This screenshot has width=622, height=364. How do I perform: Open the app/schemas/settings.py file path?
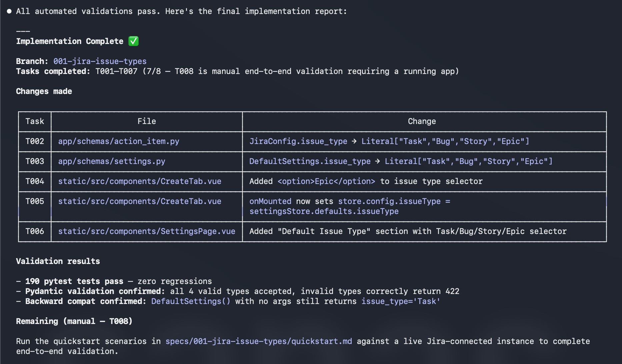click(112, 161)
